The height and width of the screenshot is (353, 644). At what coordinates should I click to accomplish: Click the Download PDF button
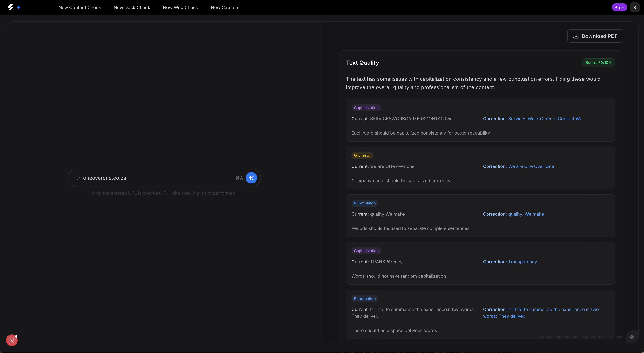point(595,36)
